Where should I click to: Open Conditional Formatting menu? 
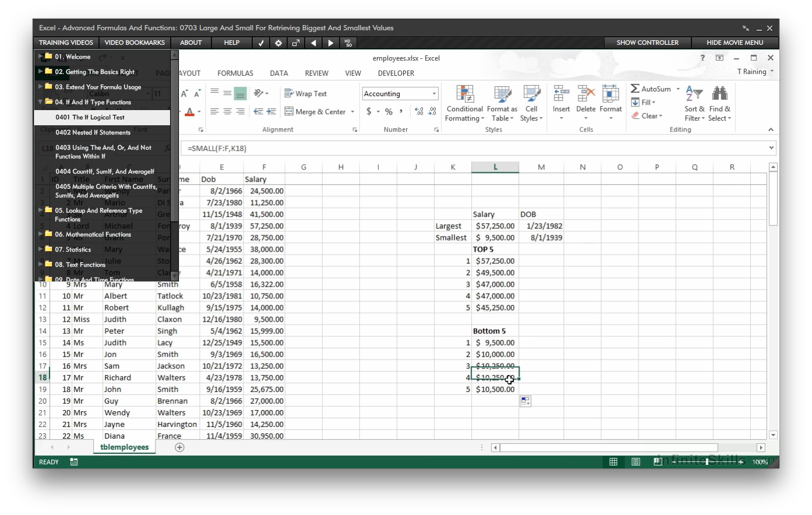464,103
